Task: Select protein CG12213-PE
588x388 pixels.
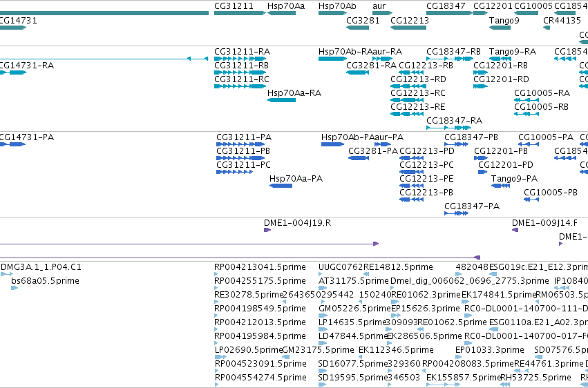Action: point(411,186)
